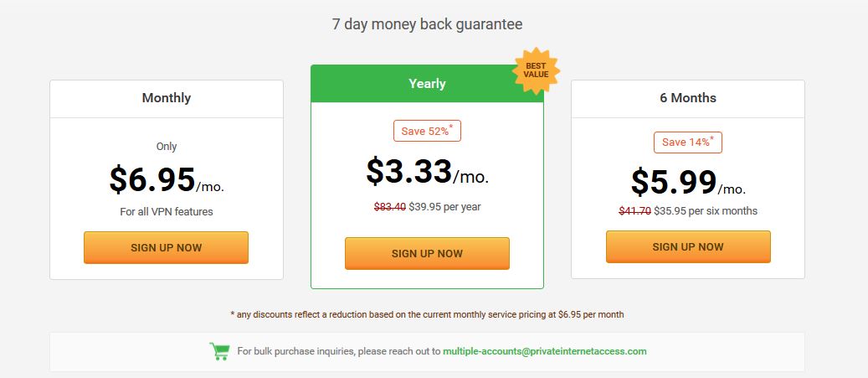Sign up for the Monthly plan
868x378 pixels.
coord(166,248)
